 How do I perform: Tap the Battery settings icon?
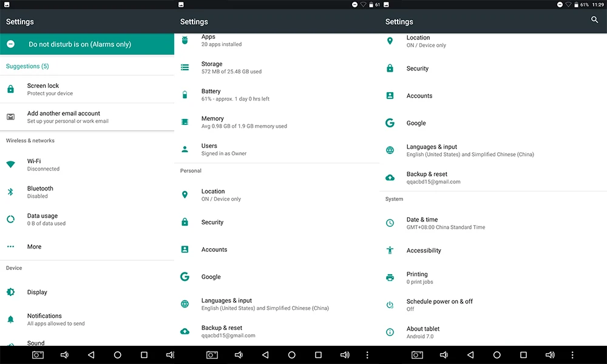coord(185,95)
